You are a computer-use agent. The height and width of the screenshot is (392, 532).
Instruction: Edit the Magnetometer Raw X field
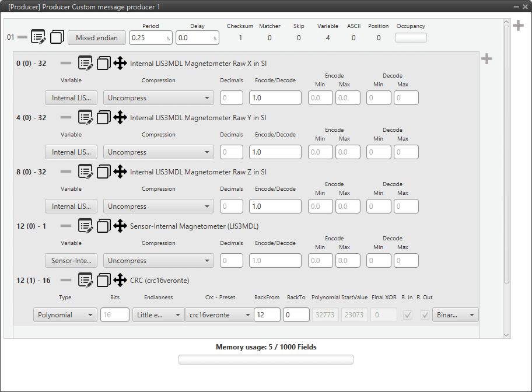tap(85, 63)
